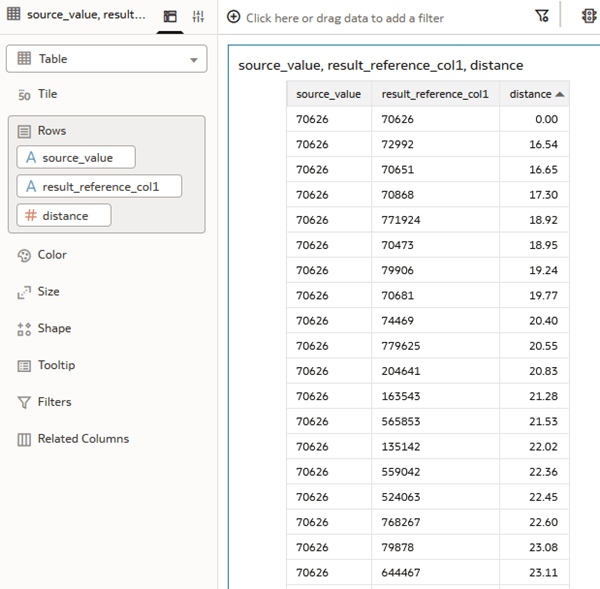Select the Tile section
The image size is (600, 589).
pyautogui.click(x=47, y=94)
